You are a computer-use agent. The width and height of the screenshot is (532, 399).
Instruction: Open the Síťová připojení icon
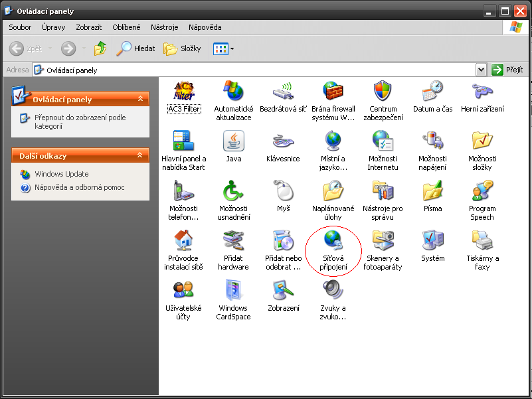[x=333, y=240]
